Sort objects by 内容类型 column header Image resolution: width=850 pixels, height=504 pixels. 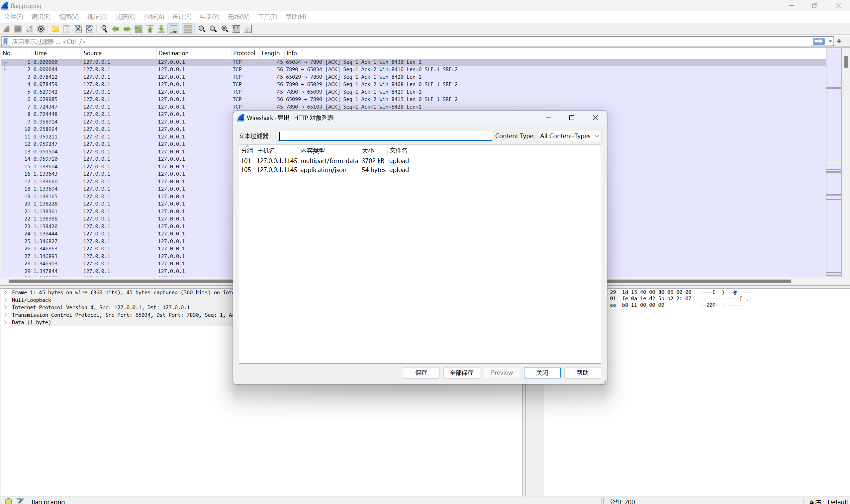[x=330, y=150]
